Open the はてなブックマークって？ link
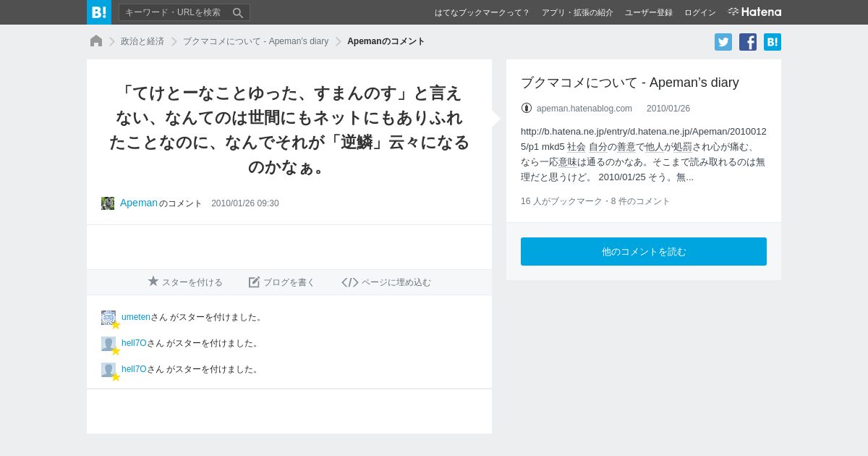868x456 pixels. pos(482,12)
